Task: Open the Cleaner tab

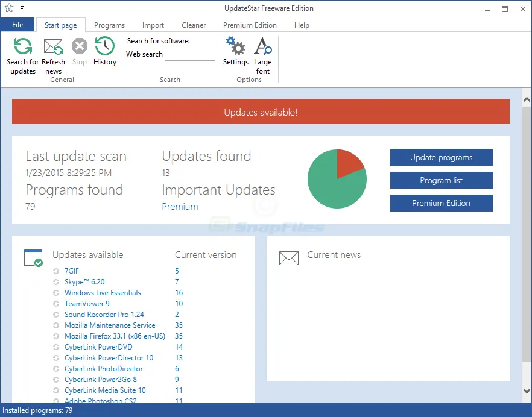Action: (194, 25)
